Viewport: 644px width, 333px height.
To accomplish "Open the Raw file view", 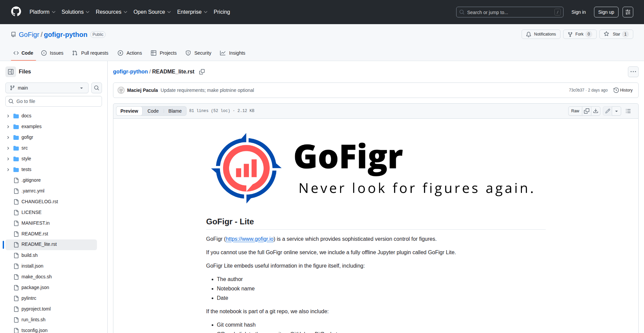I will click(x=575, y=111).
